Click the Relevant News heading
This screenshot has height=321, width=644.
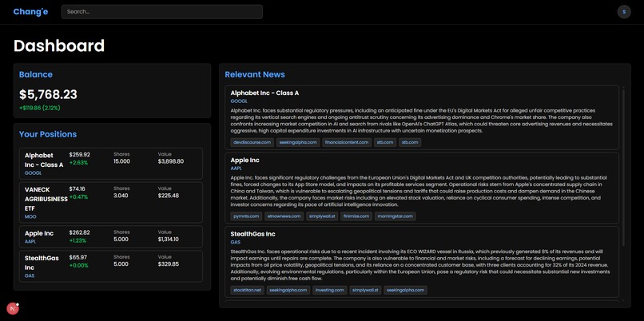coord(255,74)
